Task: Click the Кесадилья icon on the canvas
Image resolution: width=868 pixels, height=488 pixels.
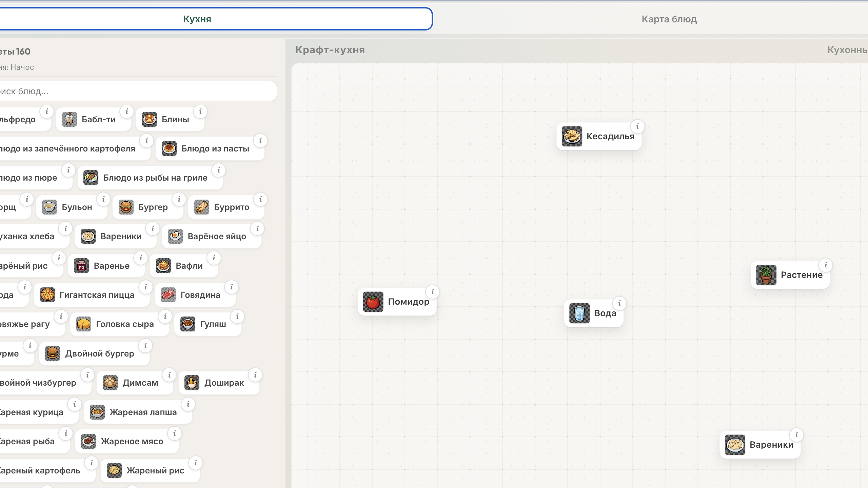Action: click(x=572, y=136)
